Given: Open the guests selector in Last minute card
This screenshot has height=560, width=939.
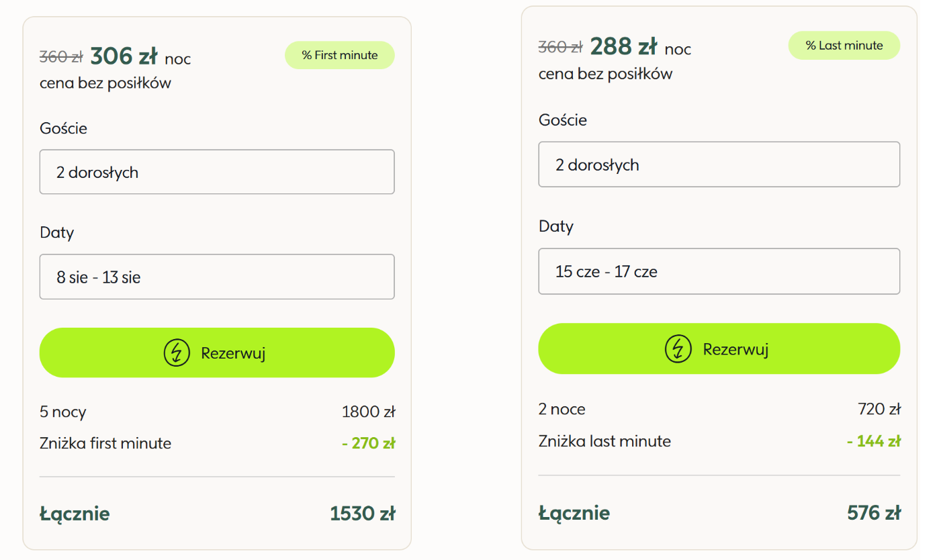Looking at the screenshot, I should [x=719, y=165].
